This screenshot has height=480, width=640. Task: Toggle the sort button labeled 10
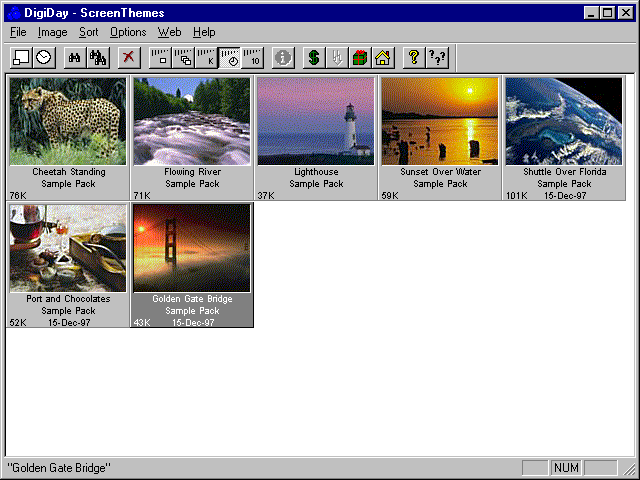coord(252,58)
